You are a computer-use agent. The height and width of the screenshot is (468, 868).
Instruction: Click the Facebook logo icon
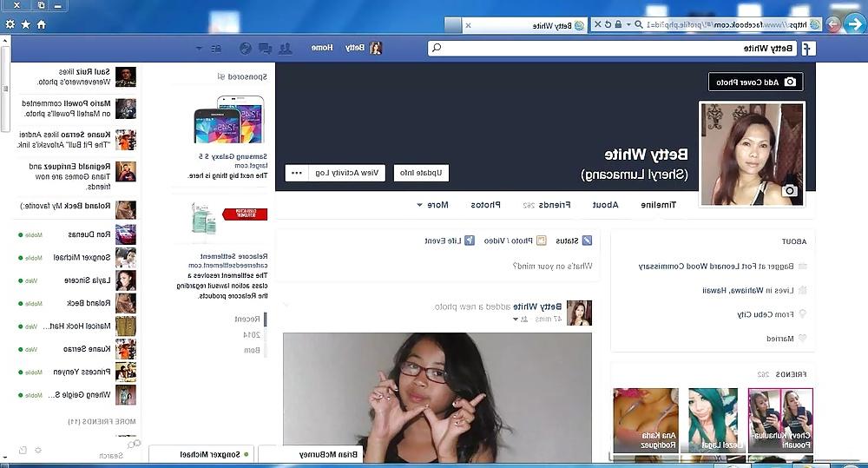pos(809,48)
